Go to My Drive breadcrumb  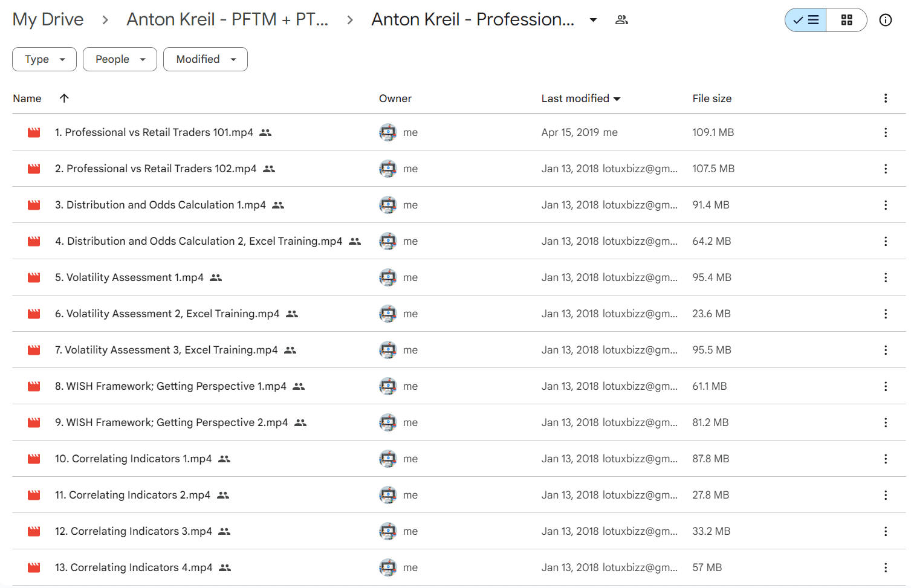[x=48, y=19]
